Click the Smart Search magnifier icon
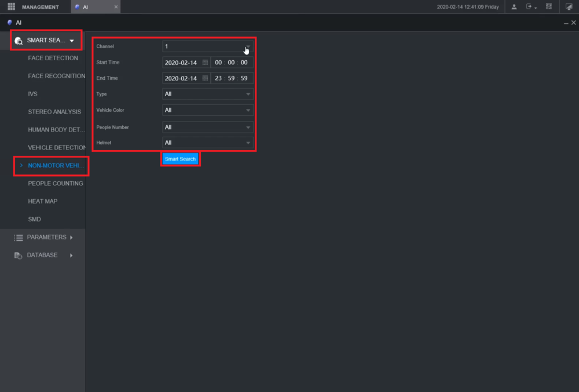The width and height of the screenshot is (579, 392). 19,41
